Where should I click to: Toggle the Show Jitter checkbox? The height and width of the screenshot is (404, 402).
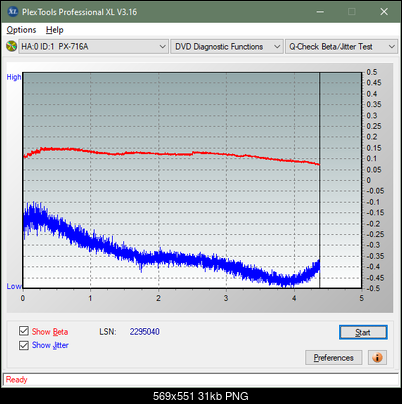pyautogui.click(x=24, y=345)
